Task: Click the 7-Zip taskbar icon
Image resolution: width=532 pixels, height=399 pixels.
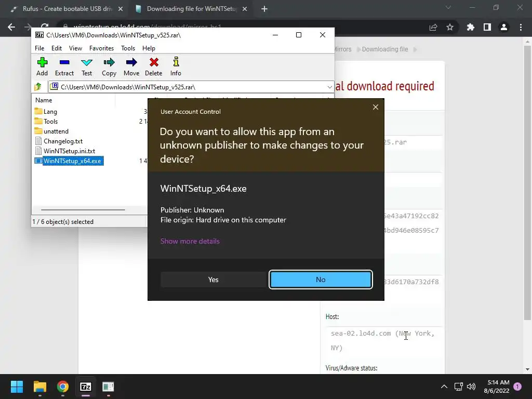Action: 86,387
